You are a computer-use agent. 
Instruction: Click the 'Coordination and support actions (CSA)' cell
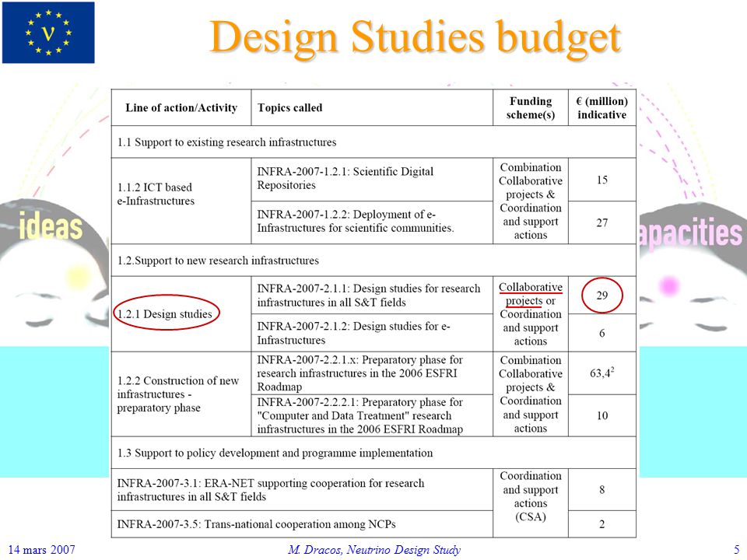click(x=531, y=503)
